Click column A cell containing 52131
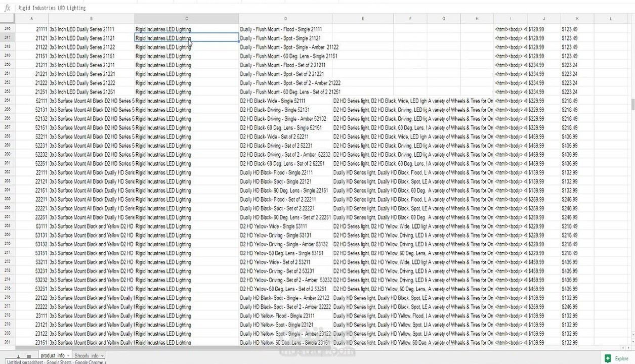This screenshot has width=635, height=364. coord(32,110)
